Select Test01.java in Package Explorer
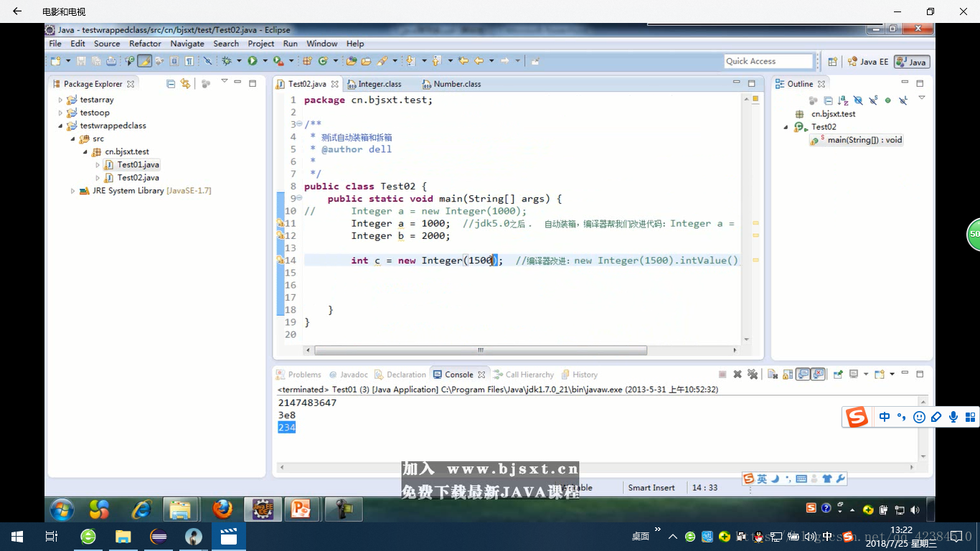The image size is (980, 551). [131, 165]
